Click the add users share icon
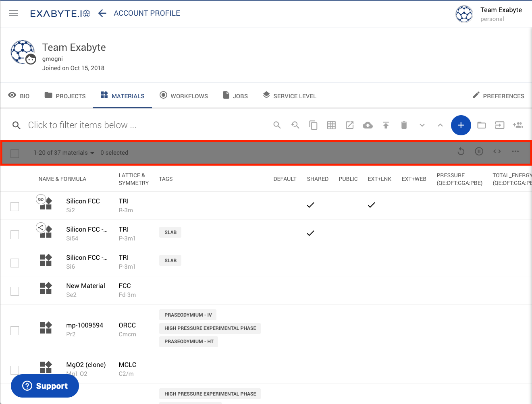Viewport: 532px width, 404px height. [517, 125]
